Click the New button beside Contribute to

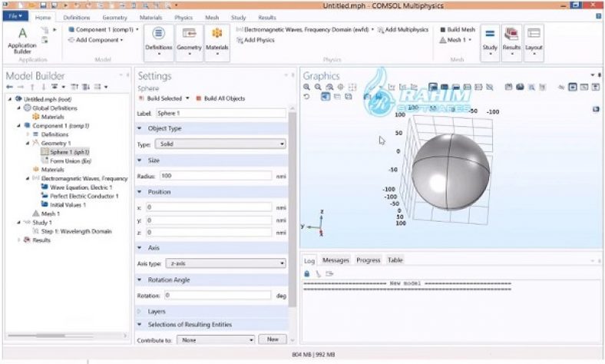tap(272, 339)
